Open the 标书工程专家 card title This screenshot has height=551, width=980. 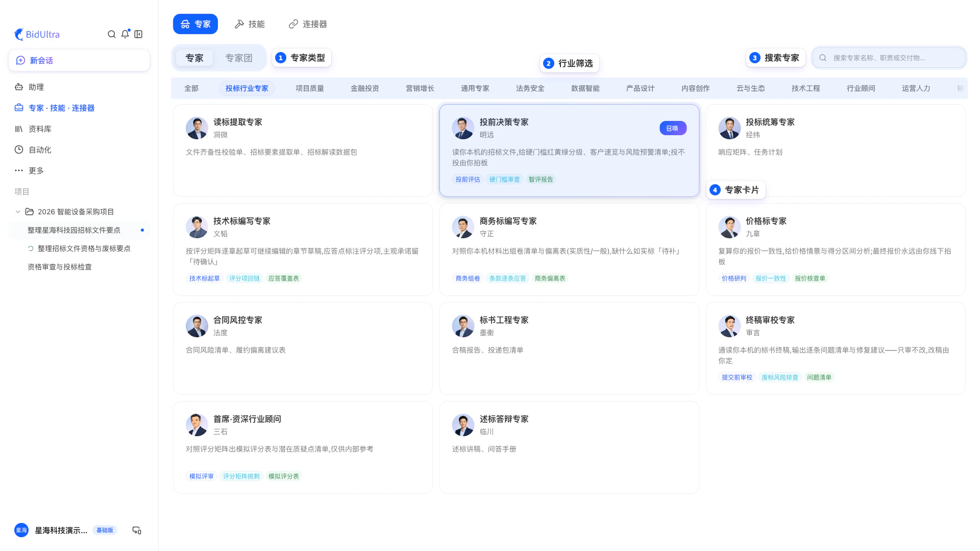pyautogui.click(x=504, y=320)
